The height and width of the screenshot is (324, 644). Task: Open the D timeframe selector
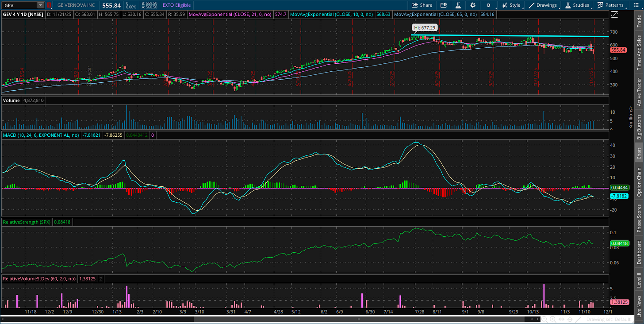click(x=488, y=5)
